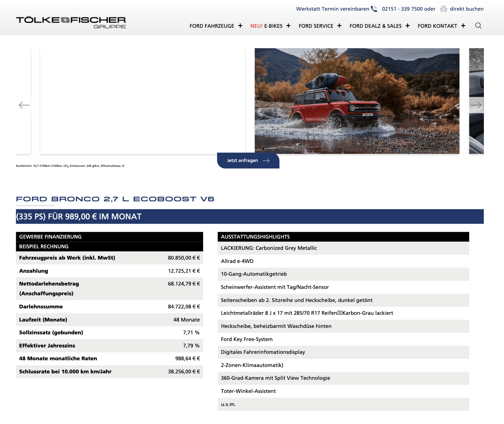Click the car booking icon before direkt buchen
504x424 pixels.
pos(444,9)
